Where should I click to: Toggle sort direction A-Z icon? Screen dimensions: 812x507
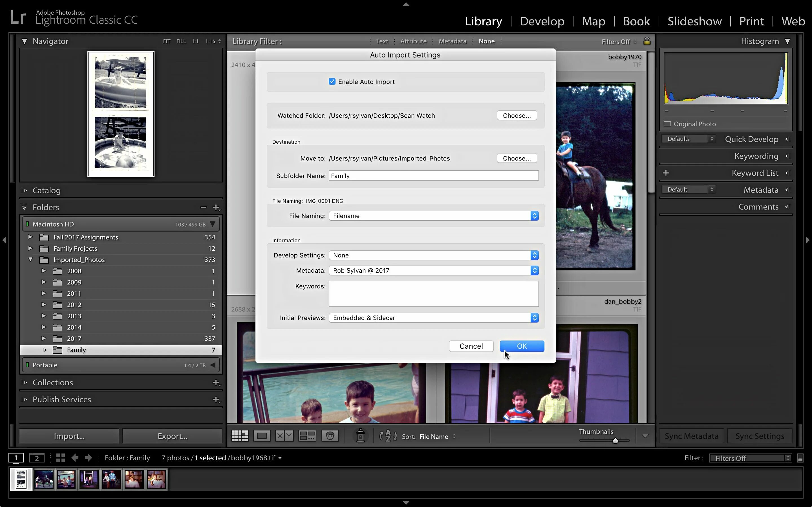(388, 436)
